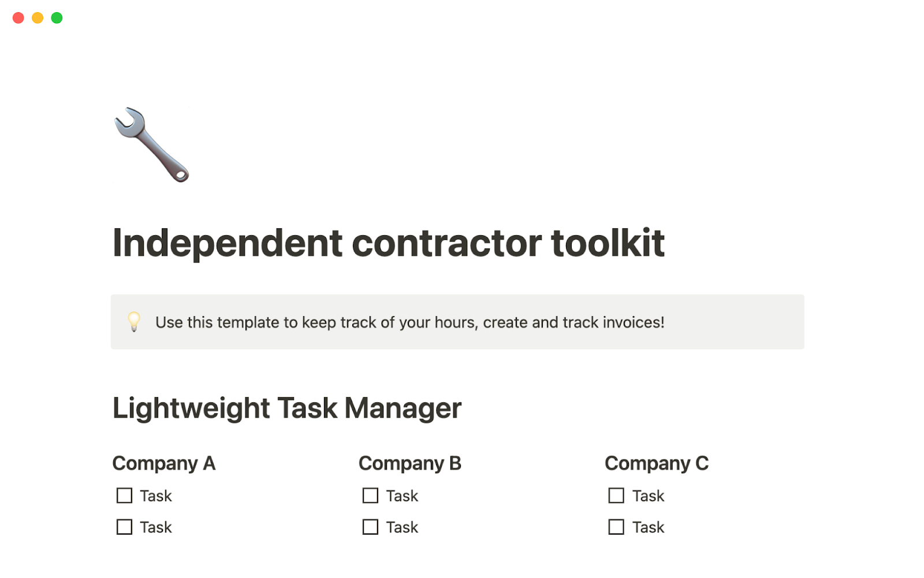
Task: Click the "Independent contractor toolkit" page title
Action: click(x=388, y=243)
